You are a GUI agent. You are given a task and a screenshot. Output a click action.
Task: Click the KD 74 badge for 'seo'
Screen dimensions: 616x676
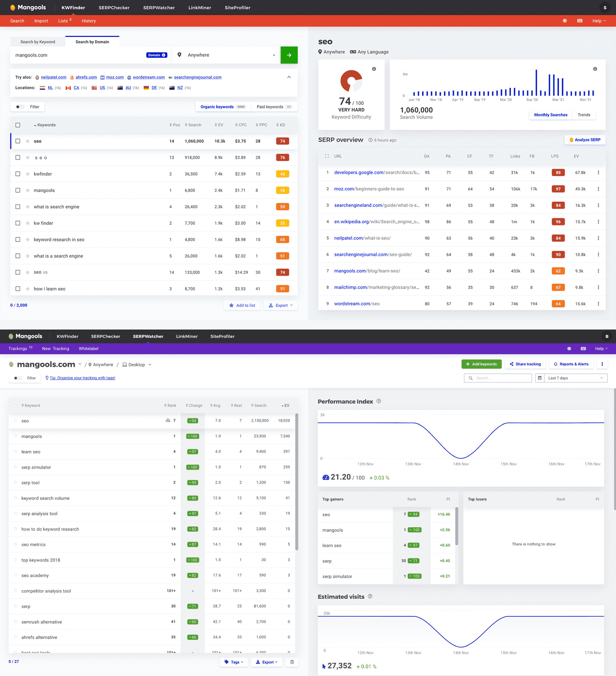(x=283, y=141)
